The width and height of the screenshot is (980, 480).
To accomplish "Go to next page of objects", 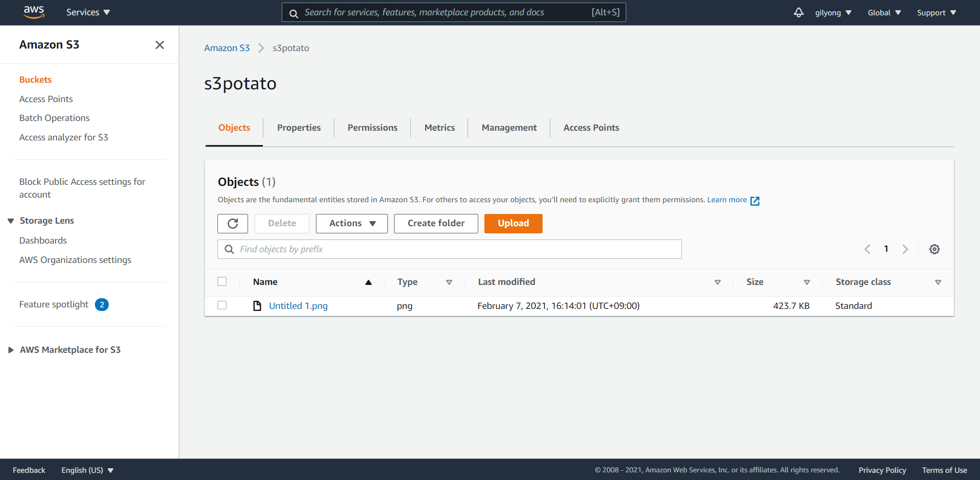I will coord(905,249).
